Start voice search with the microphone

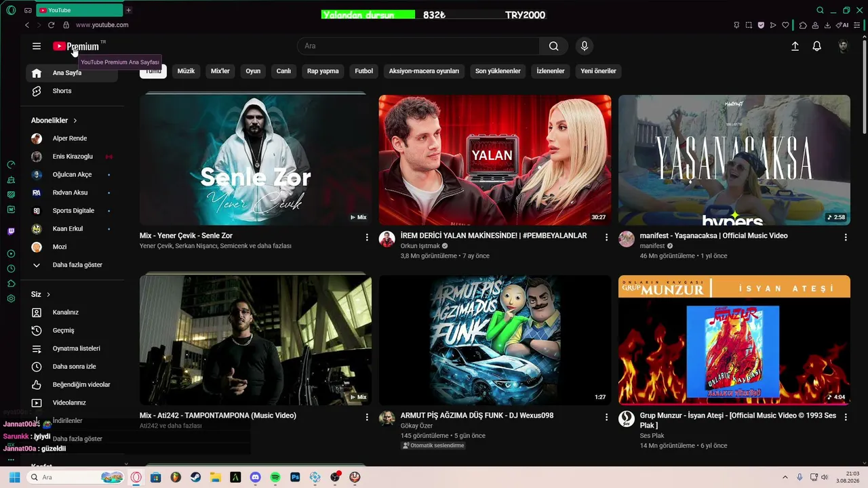click(x=585, y=46)
